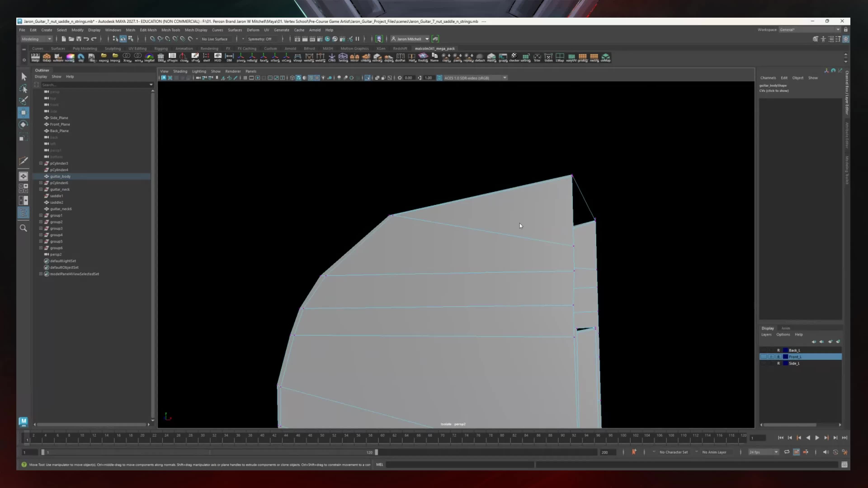868x488 pixels.
Task: Click the Front_L layer color swatch
Action: [785, 357]
